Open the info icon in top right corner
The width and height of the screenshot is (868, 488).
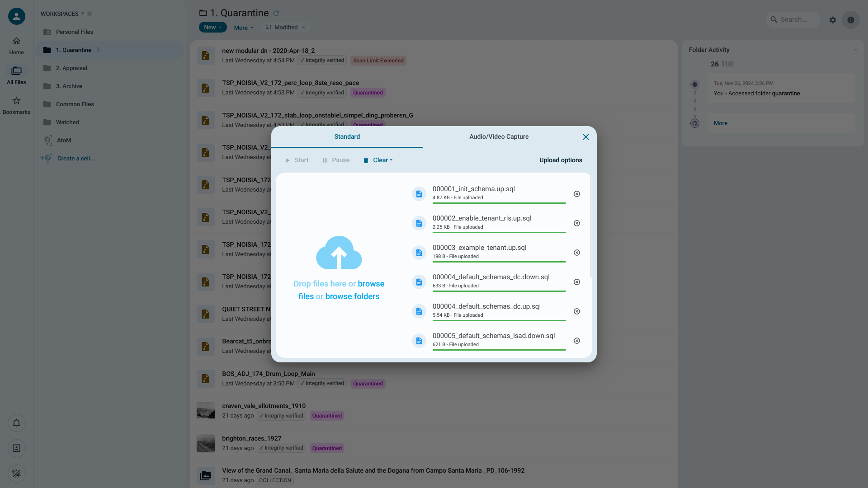coord(851,20)
